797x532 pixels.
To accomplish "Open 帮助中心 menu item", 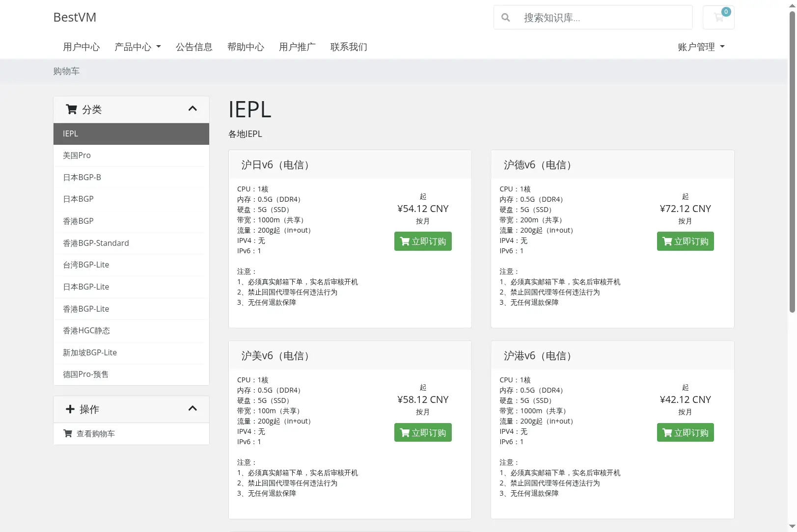I will [x=246, y=47].
